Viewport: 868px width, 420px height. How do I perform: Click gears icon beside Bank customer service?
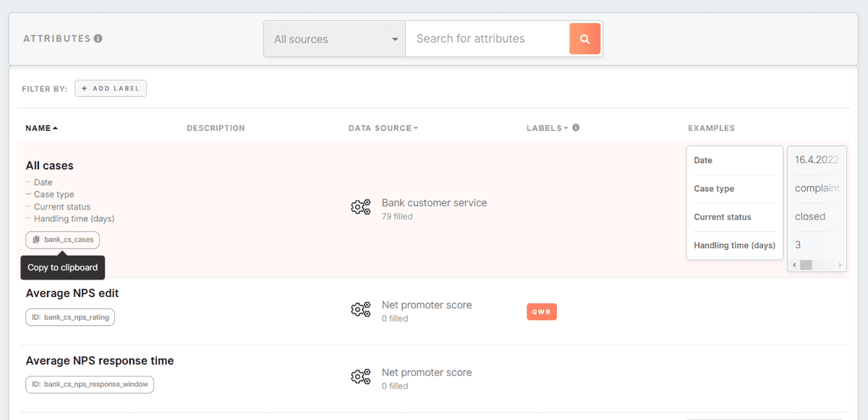pos(360,209)
